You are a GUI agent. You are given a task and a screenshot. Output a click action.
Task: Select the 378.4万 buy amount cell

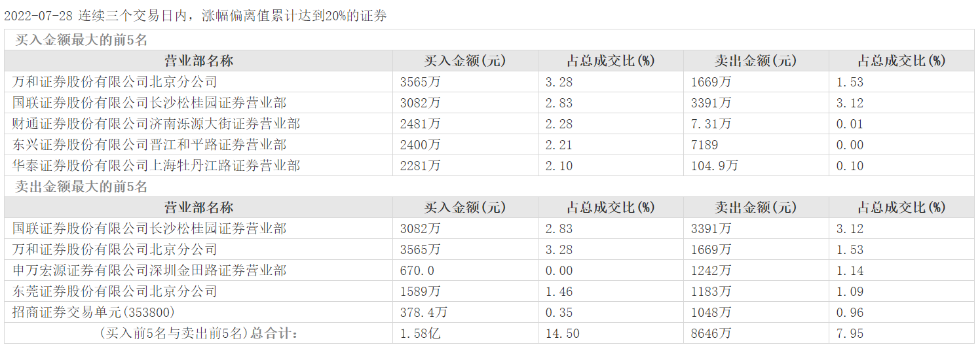(x=423, y=312)
